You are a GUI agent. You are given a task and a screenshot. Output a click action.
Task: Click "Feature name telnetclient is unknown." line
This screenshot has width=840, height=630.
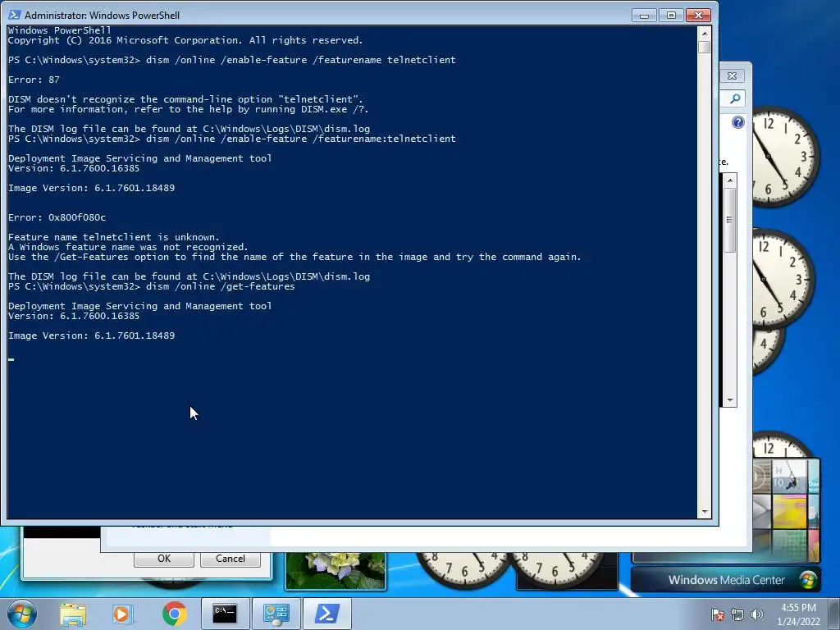point(113,237)
